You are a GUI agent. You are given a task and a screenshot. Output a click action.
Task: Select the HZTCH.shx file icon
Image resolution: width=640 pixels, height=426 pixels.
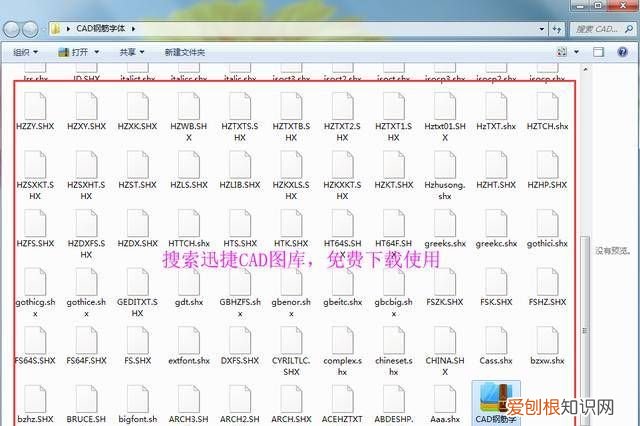547,106
